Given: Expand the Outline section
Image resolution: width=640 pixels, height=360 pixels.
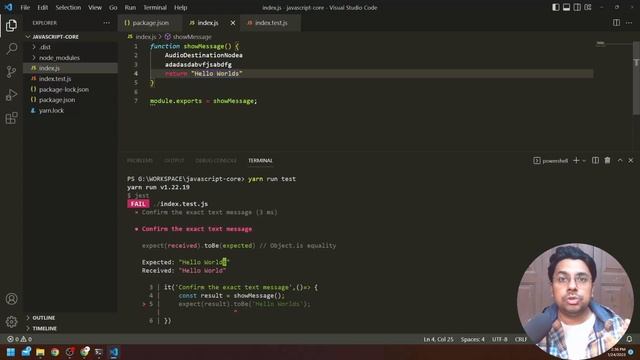Looking at the screenshot, I should click(71, 318).
